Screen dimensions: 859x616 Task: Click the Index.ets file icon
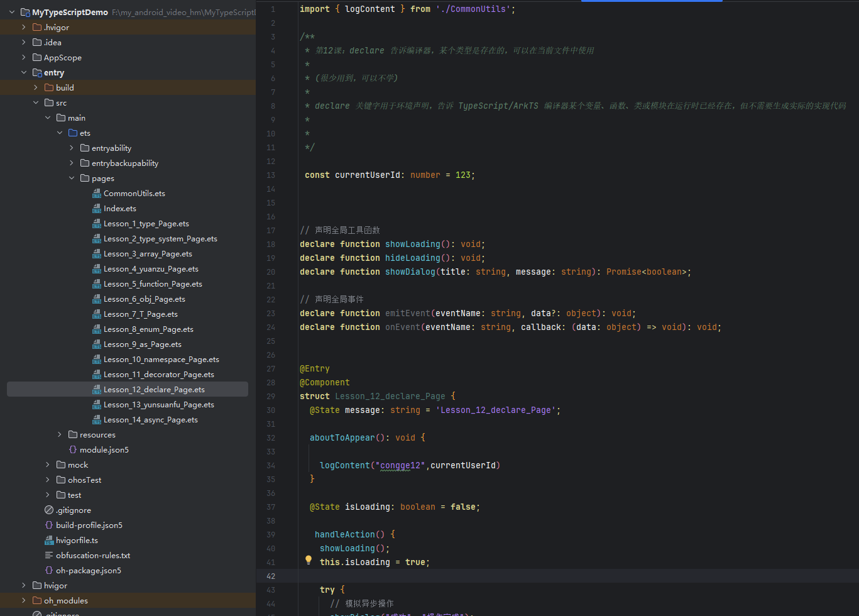click(97, 209)
